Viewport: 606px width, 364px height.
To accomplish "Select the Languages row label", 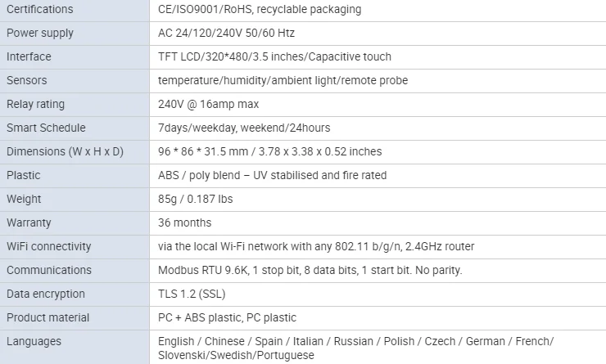I will (34, 342).
